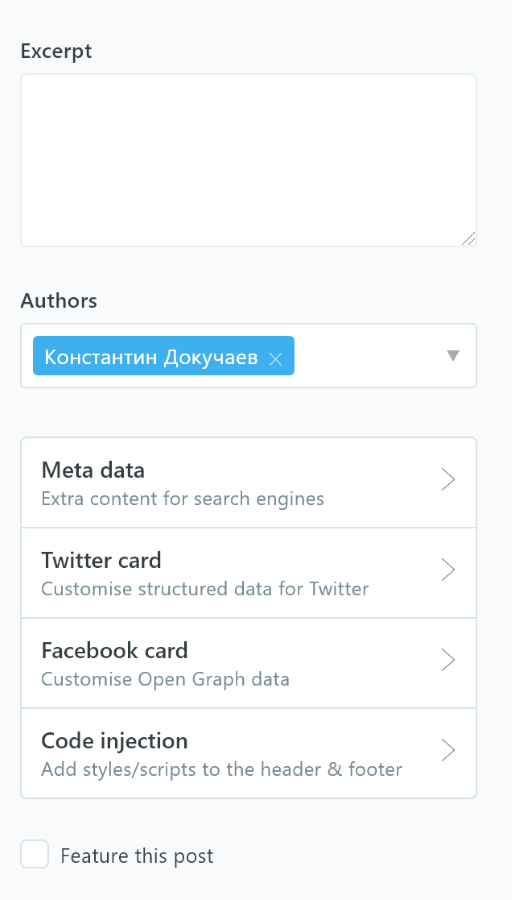Focus the Excerpt text area

tap(249, 160)
